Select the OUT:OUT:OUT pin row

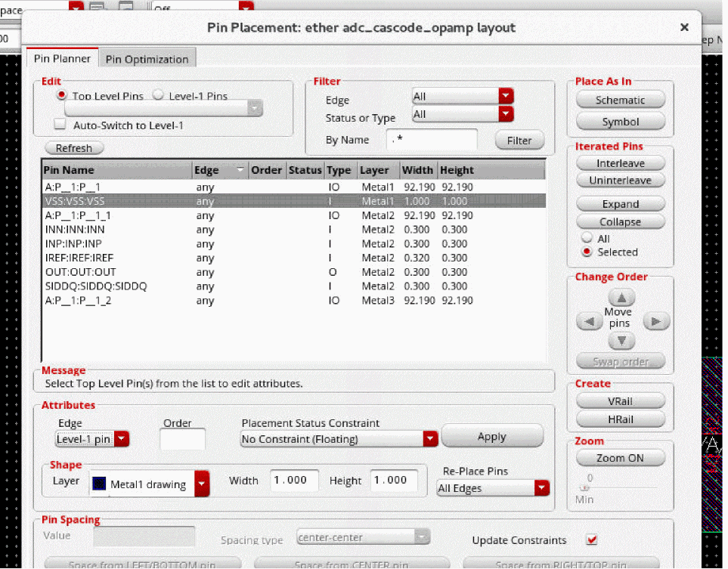tap(80, 272)
